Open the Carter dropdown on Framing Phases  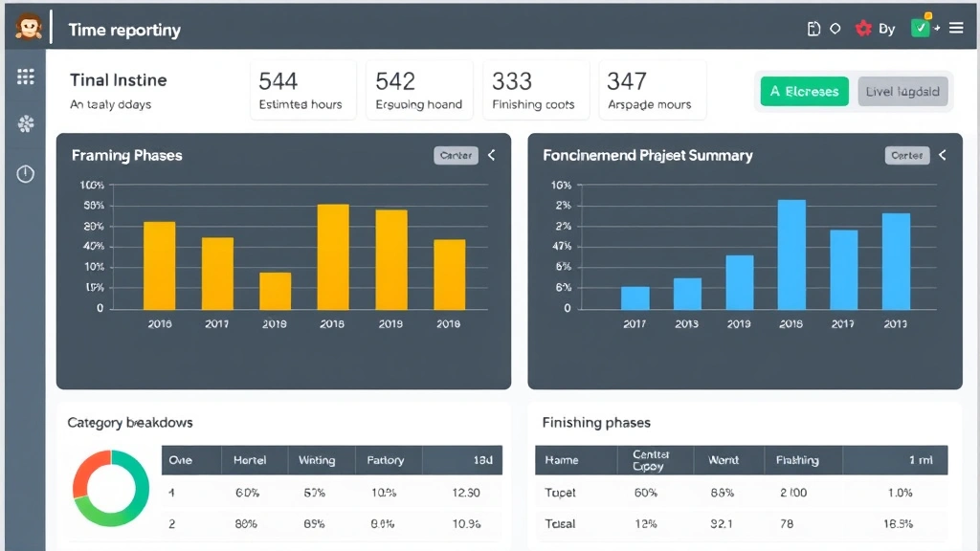tap(456, 155)
